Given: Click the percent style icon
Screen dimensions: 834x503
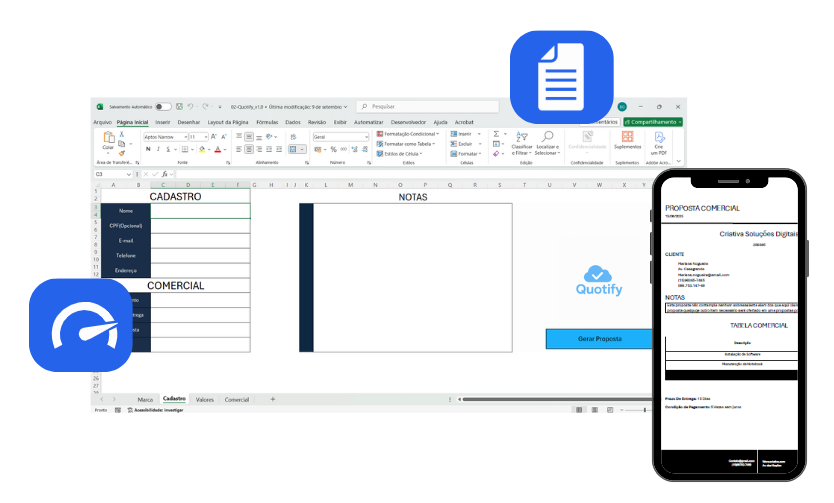Looking at the screenshot, I should click(x=332, y=149).
